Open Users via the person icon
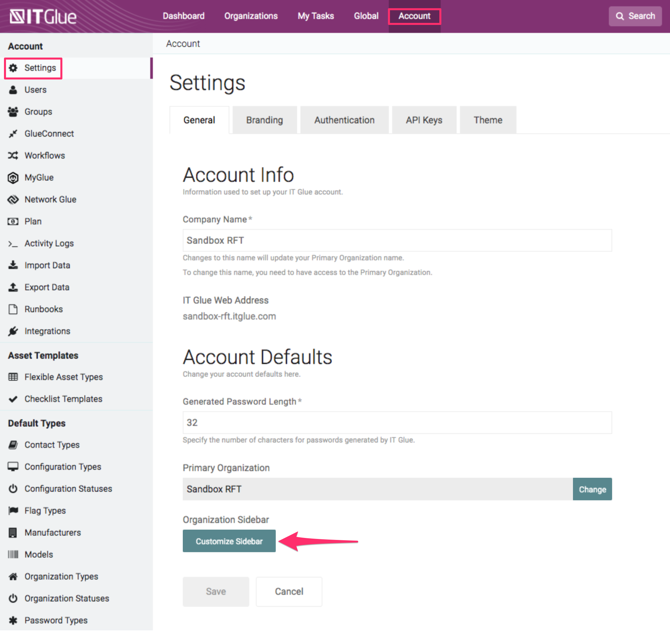This screenshot has height=644, width=670. tap(13, 90)
